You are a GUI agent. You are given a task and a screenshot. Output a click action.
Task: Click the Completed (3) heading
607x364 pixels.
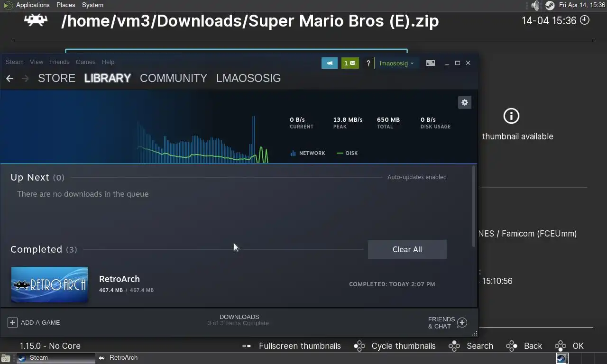coord(44,249)
